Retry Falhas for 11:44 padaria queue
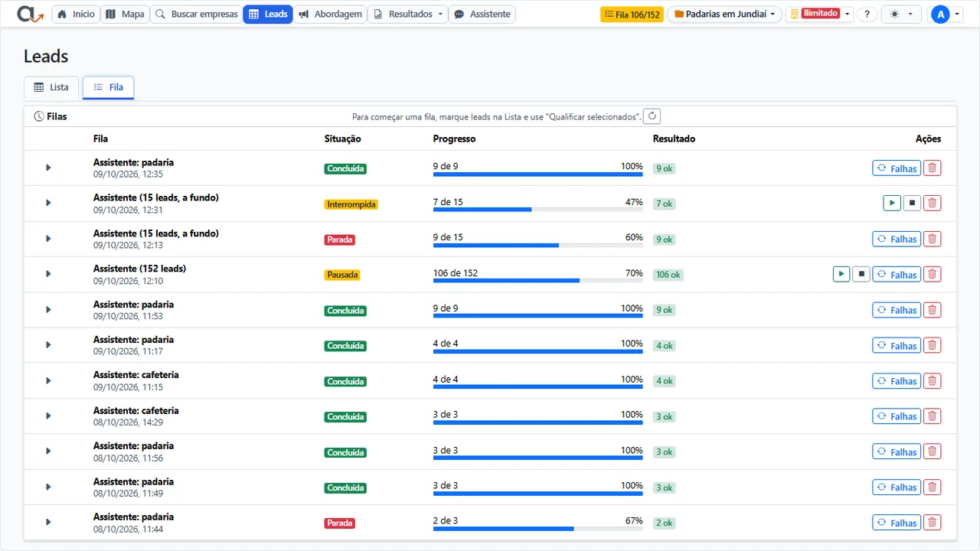This screenshot has width=980, height=551. (897, 523)
